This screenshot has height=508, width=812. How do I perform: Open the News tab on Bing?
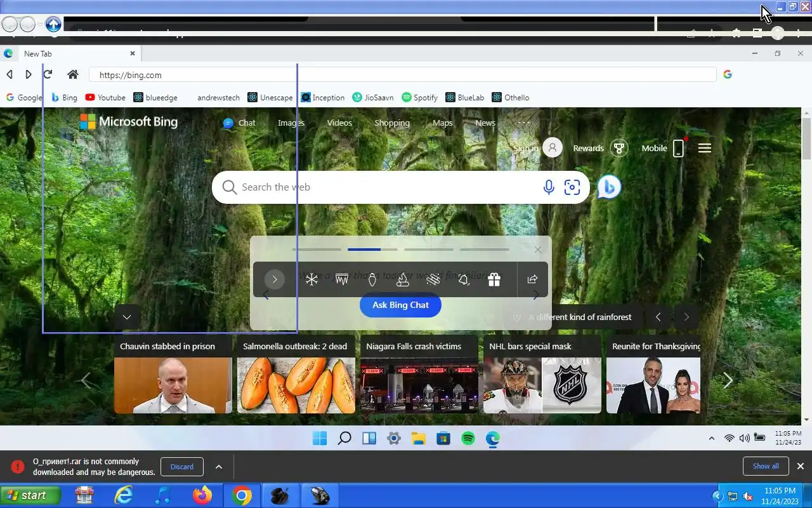pos(485,123)
